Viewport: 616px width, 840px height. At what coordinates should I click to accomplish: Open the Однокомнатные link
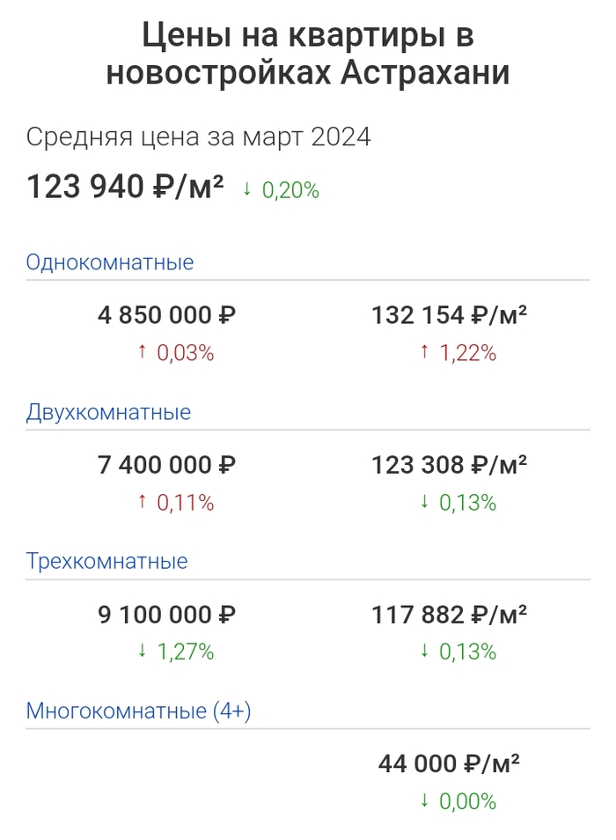[x=110, y=262]
